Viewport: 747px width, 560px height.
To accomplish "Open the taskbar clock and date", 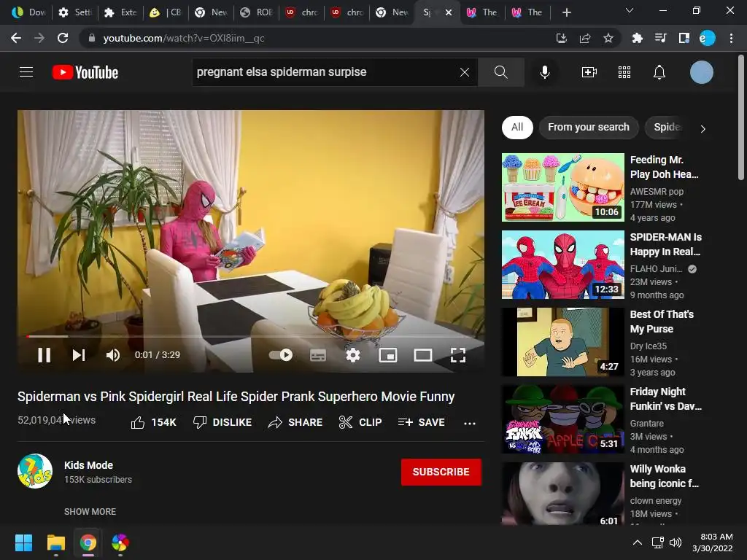I will tap(713, 542).
